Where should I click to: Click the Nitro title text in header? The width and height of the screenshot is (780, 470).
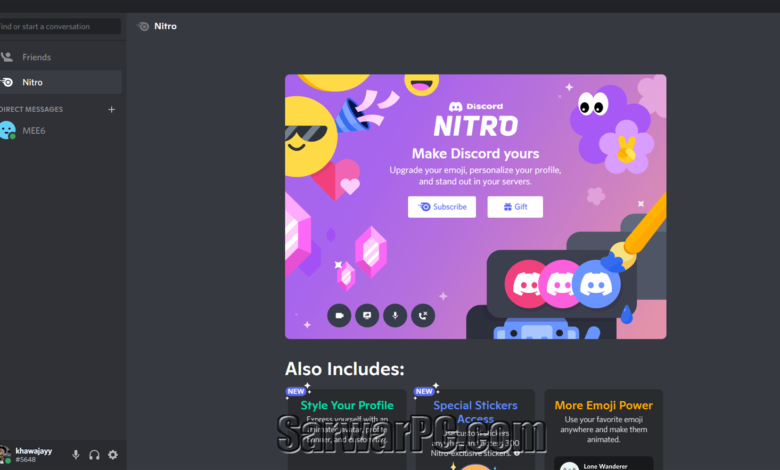pos(165,26)
